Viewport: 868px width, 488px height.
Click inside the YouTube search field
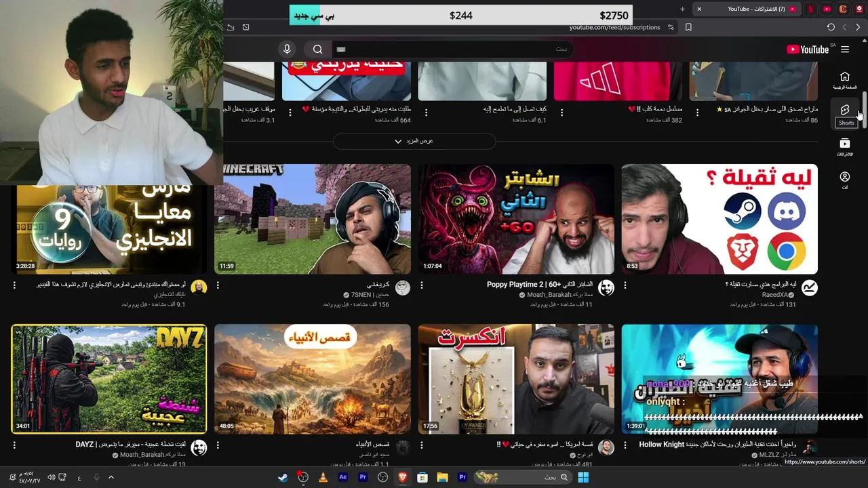[453, 49]
